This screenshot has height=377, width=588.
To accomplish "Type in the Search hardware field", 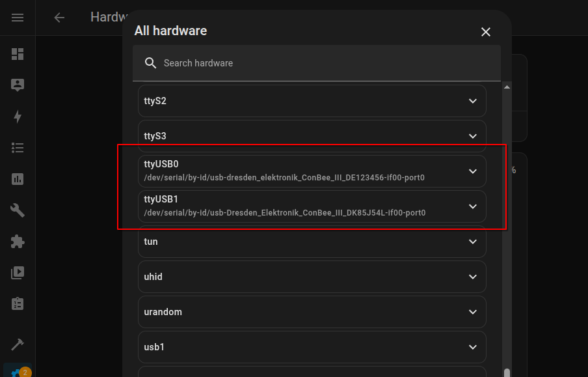I will [317, 63].
